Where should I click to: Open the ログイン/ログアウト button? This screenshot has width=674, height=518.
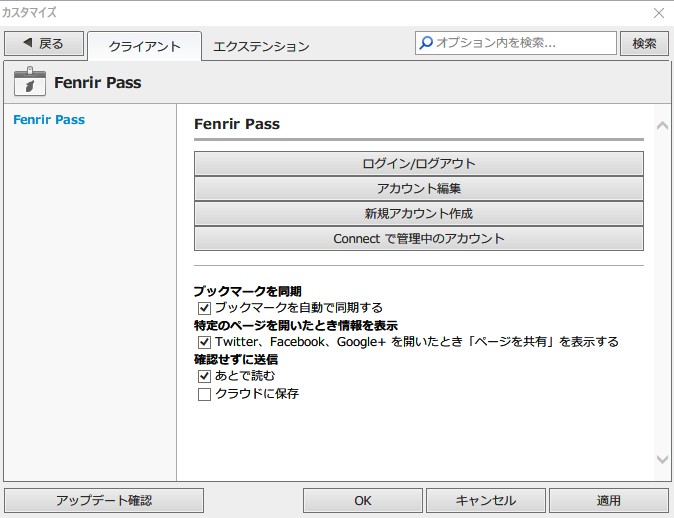click(419, 163)
